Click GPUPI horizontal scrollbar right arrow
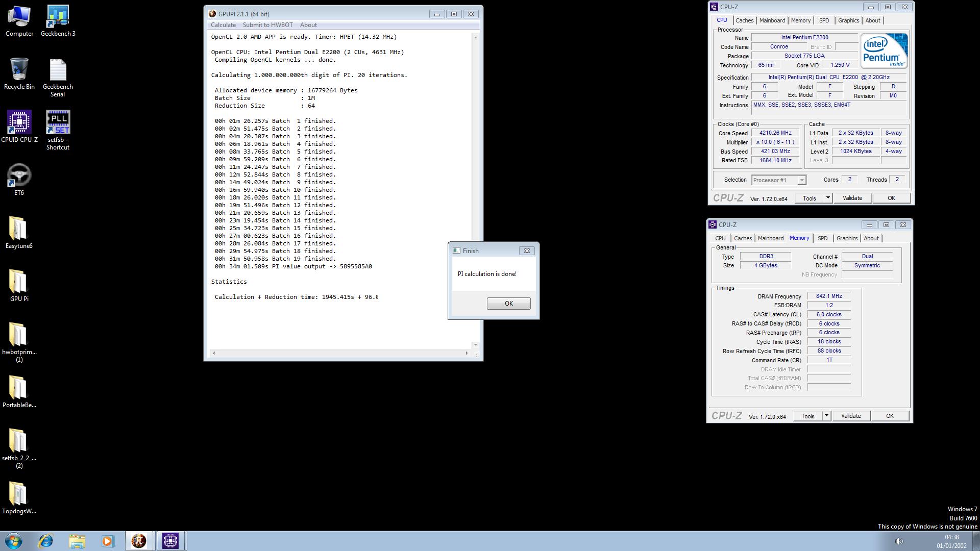 tap(466, 353)
